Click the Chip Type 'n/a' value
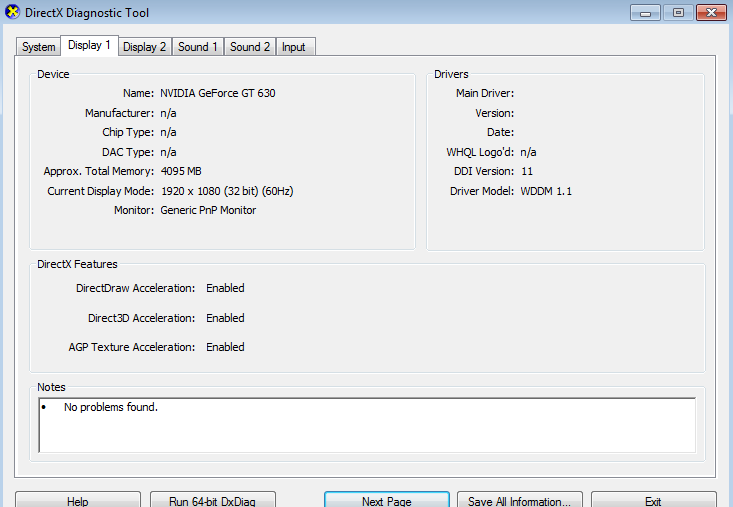 tap(168, 132)
